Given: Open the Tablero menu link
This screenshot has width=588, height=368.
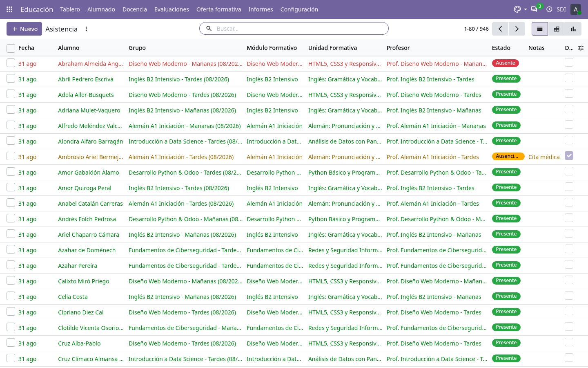Looking at the screenshot, I should pyautogui.click(x=70, y=9).
